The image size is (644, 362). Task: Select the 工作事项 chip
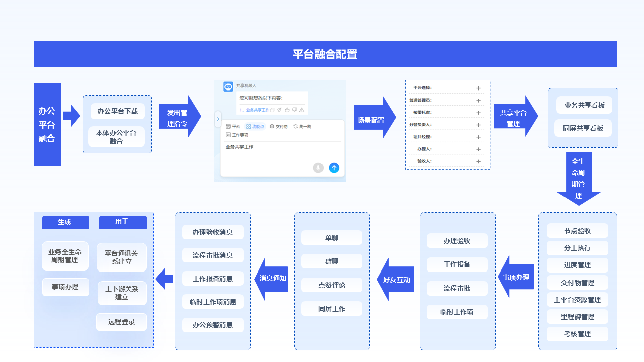tap(237, 135)
